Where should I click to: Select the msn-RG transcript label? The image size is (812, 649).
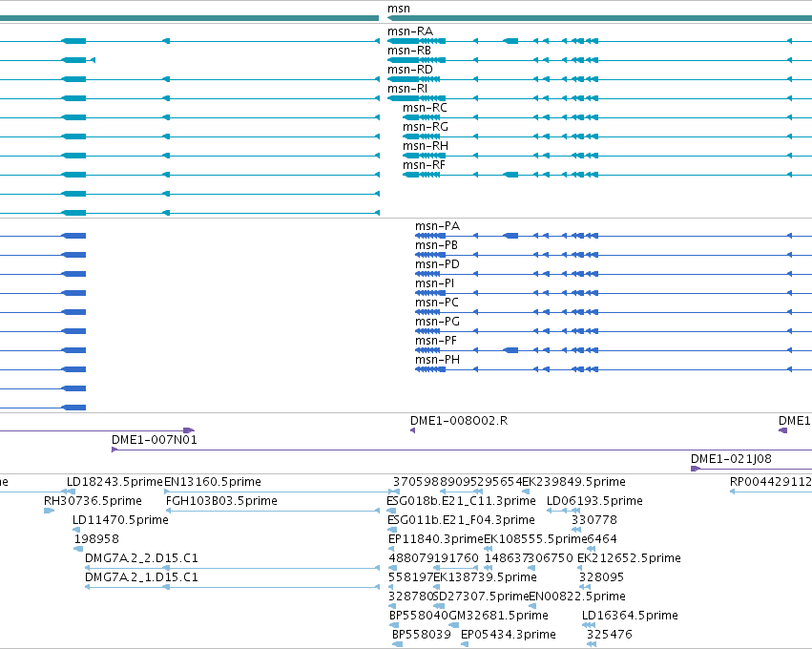tap(426, 127)
